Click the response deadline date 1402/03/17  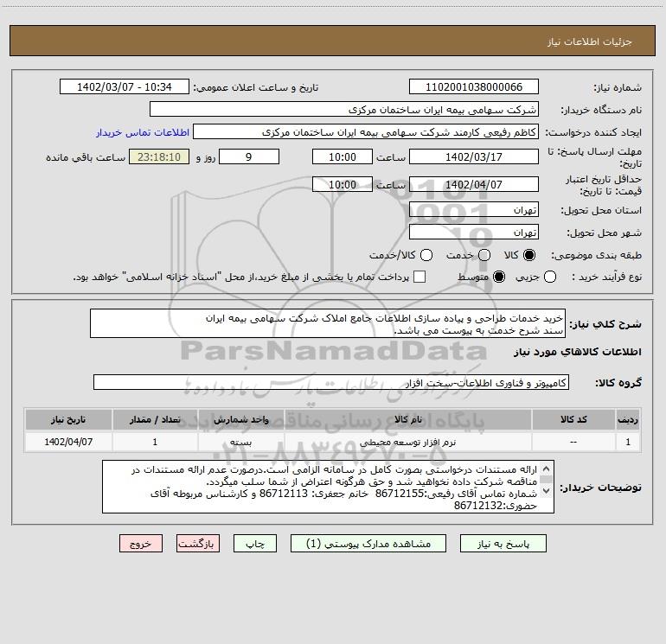(x=474, y=156)
